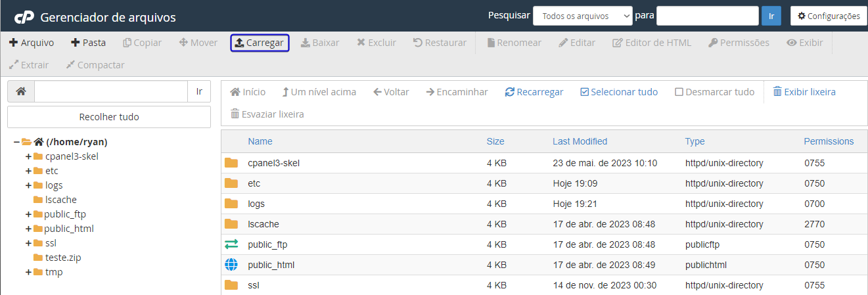
Task: Click the public_ftp arrows icon in list
Action: click(x=231, y=244)
